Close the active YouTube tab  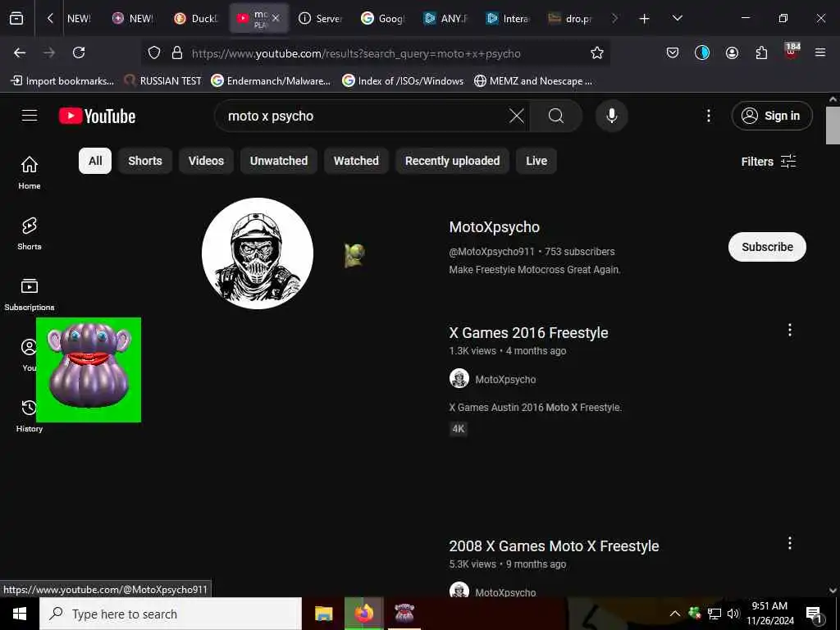coord(276,18)
